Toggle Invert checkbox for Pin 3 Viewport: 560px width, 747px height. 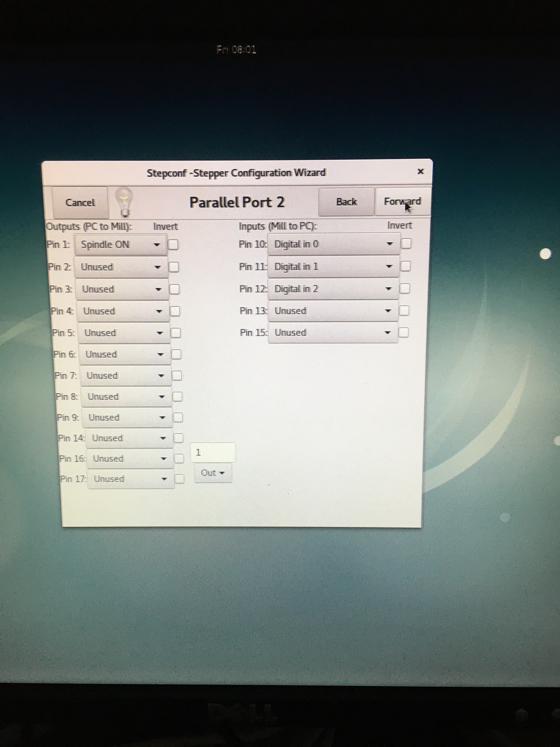point(174,289)
